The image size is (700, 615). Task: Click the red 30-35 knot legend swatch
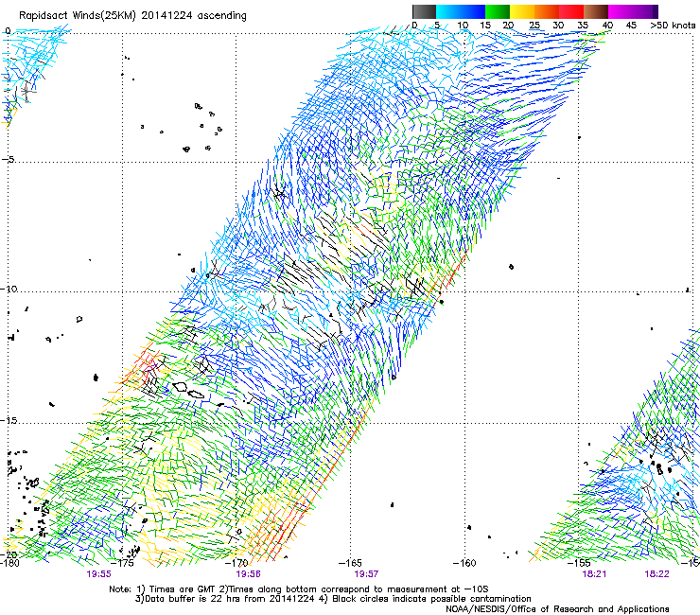571,11
